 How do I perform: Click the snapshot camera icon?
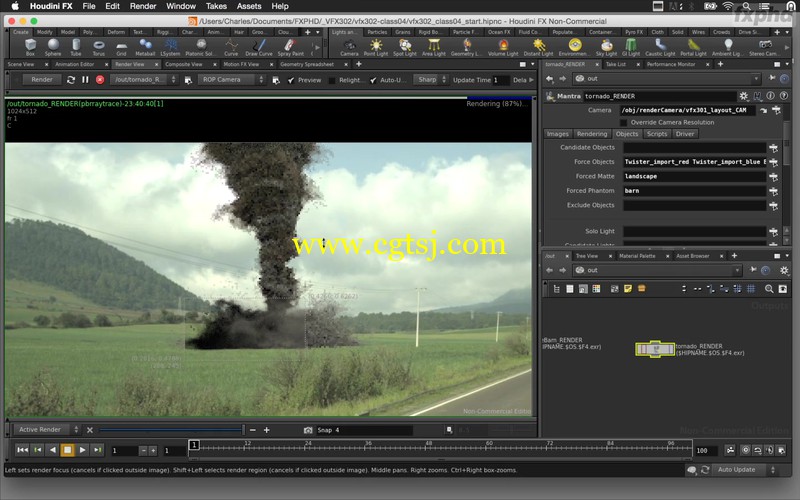tap(308, 430)
